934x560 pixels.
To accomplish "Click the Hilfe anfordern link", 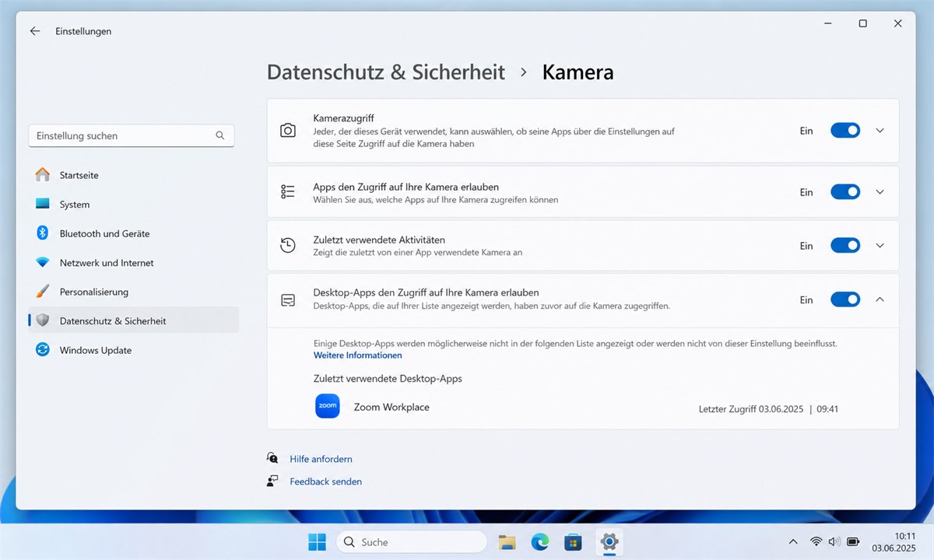I will [321, 459].
